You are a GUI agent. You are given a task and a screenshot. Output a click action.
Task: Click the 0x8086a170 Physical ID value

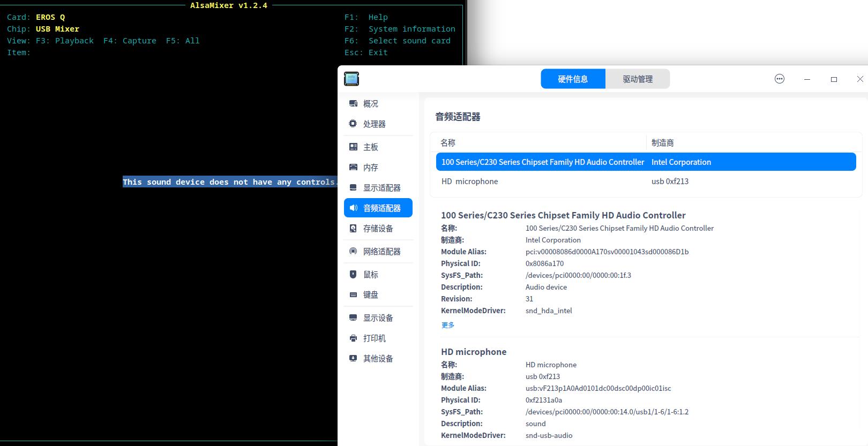point(544,263)
